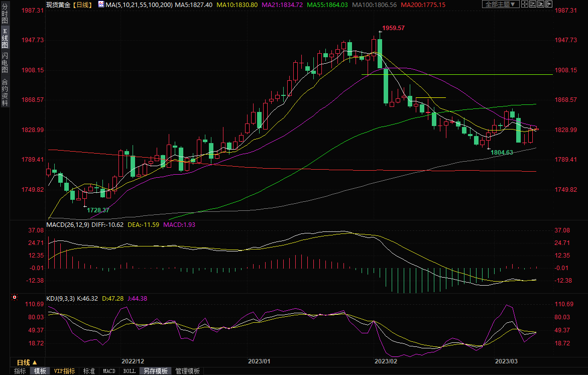
Task: Apply the MACD template
Action: [109, 371]
